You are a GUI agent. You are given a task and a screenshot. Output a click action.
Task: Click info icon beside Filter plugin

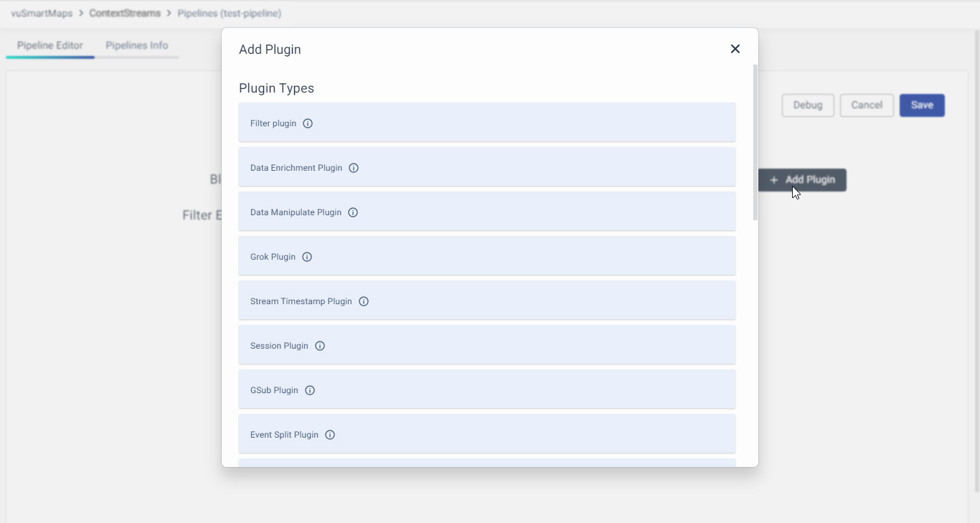[308, 123]
